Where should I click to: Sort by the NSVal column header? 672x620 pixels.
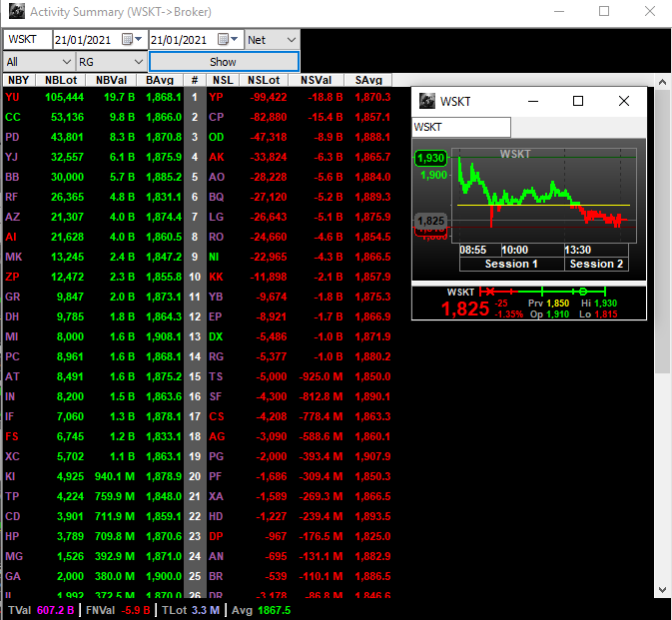[x=317, y=80]
